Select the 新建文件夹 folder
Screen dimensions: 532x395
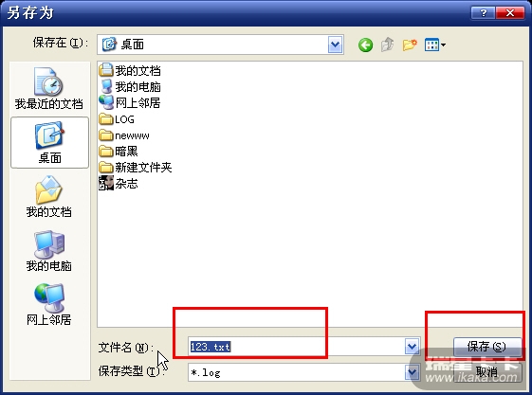click(136, 167)
